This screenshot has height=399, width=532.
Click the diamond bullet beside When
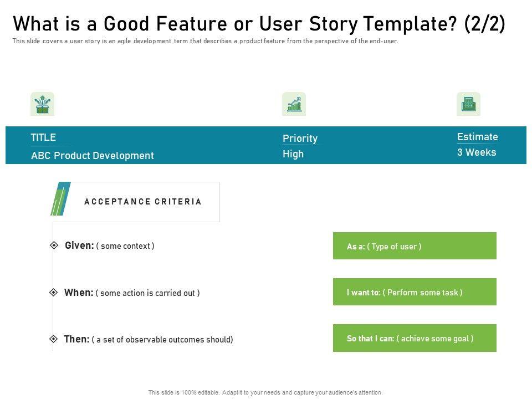pyautogui.click(x=53, y=292)
